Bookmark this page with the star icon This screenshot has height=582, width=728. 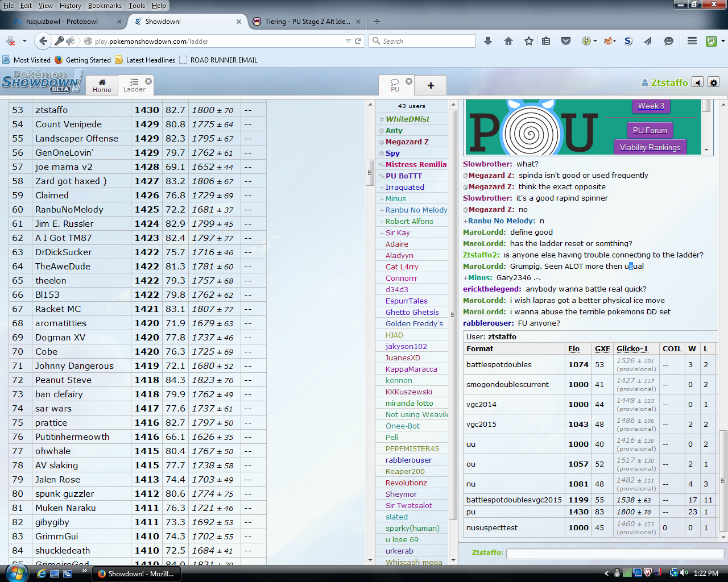tap(528, 41)
